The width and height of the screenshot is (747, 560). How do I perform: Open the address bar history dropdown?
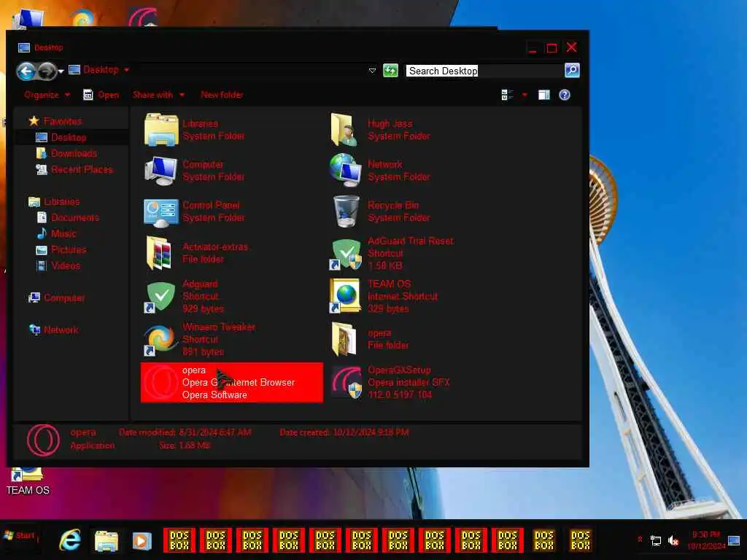coord(372,71)
